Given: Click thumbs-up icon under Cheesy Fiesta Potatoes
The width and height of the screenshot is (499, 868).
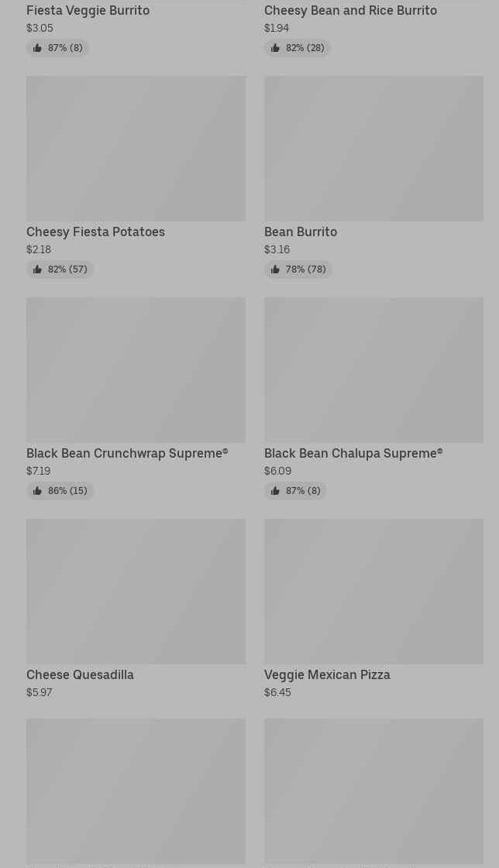Looking at the screenshot, I should [x=37, y=269].
